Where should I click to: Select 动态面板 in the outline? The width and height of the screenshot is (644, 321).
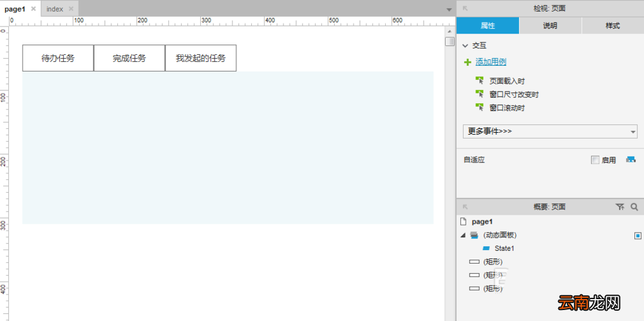click(500, 235)
